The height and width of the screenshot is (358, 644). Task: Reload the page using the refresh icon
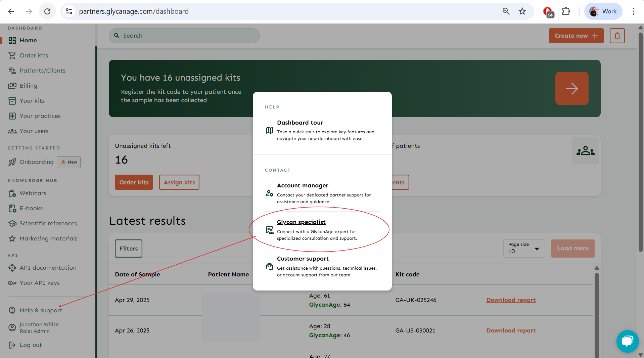[47, 11]
